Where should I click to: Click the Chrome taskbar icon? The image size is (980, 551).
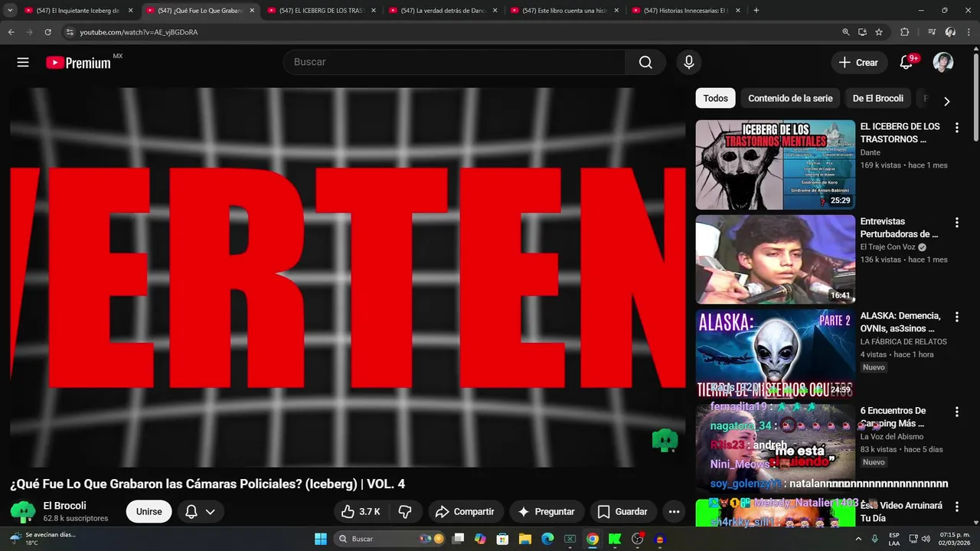pos(593,539)
